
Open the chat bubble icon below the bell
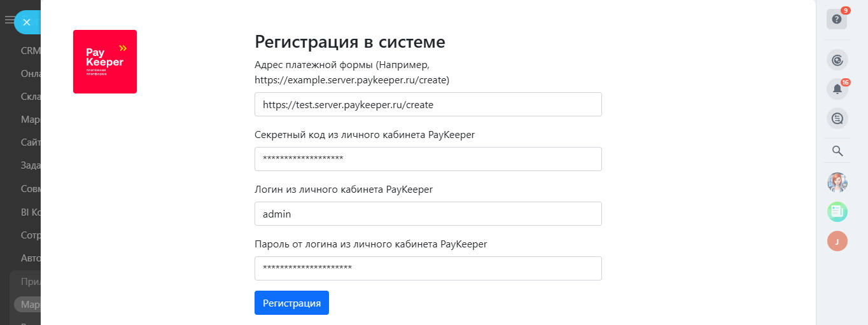837,118
